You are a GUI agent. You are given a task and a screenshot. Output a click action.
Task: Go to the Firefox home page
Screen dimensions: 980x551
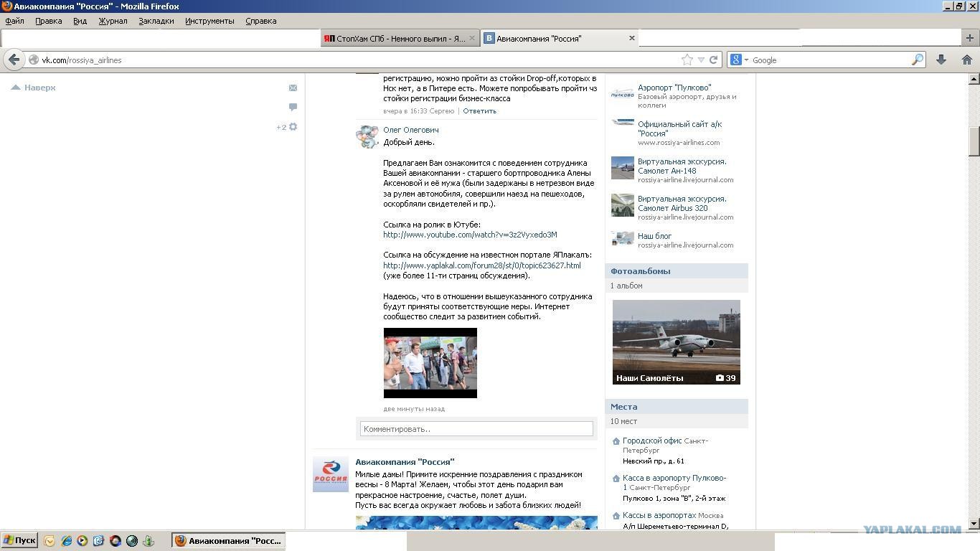point(966,60)
